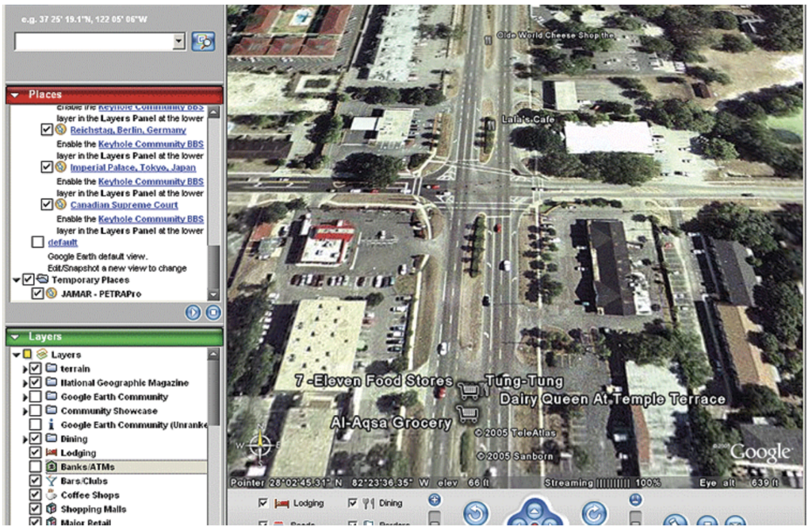This screenshot has height=530, width=812.
Task: Toggle Lodging checkbox below the map
Action: 263,502
